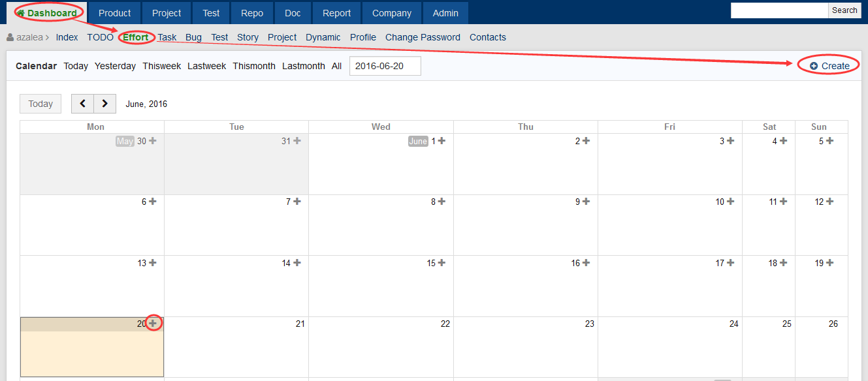868x381 pixels.
Task: Click plus icon on day 17
Action: tap(730, 262)
